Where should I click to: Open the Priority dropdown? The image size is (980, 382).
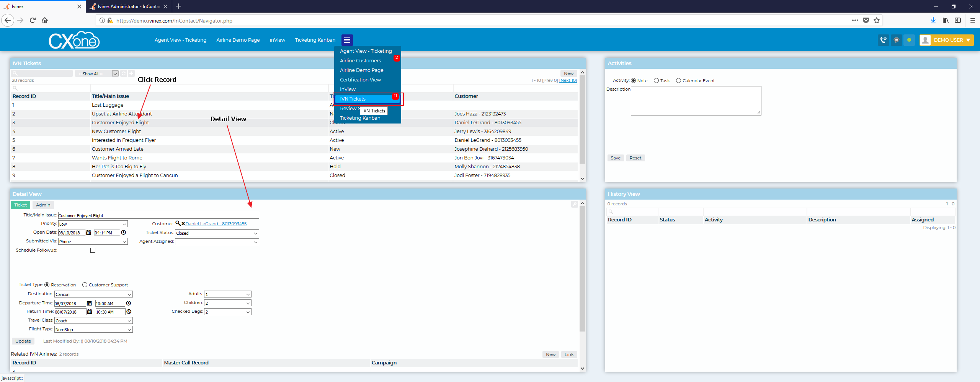pyautogui.click(x=93, y=224)
